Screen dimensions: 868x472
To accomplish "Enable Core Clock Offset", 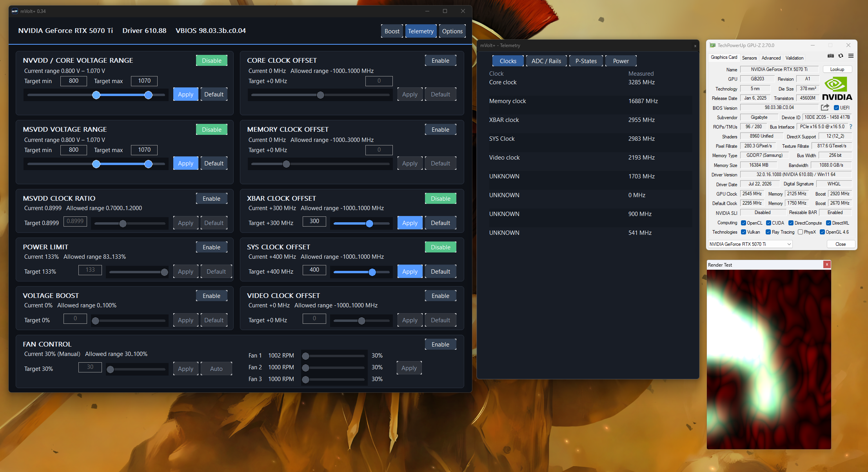I will point(440,60).
